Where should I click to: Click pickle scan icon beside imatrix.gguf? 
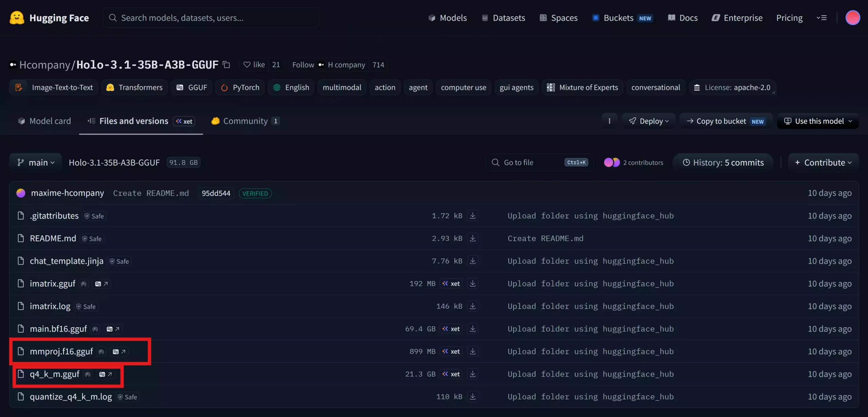pyautogui.click(x=84, y=284)
